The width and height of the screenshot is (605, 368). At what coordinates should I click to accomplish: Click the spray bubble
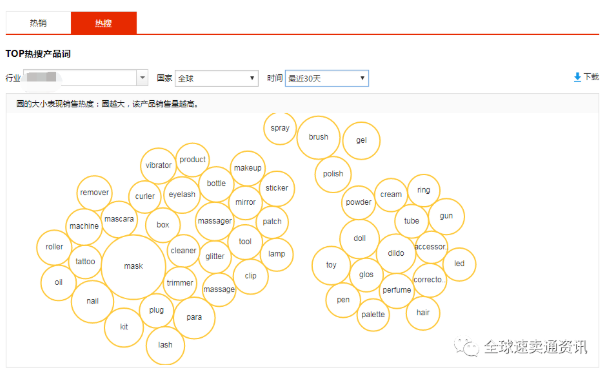click(x=280, y=128)
